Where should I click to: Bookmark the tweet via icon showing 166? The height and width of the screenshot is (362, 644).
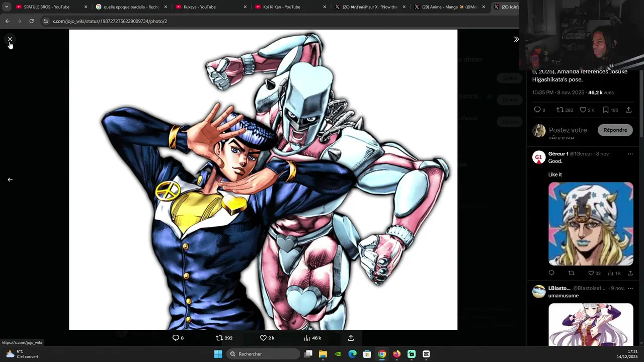click(610, 110)
